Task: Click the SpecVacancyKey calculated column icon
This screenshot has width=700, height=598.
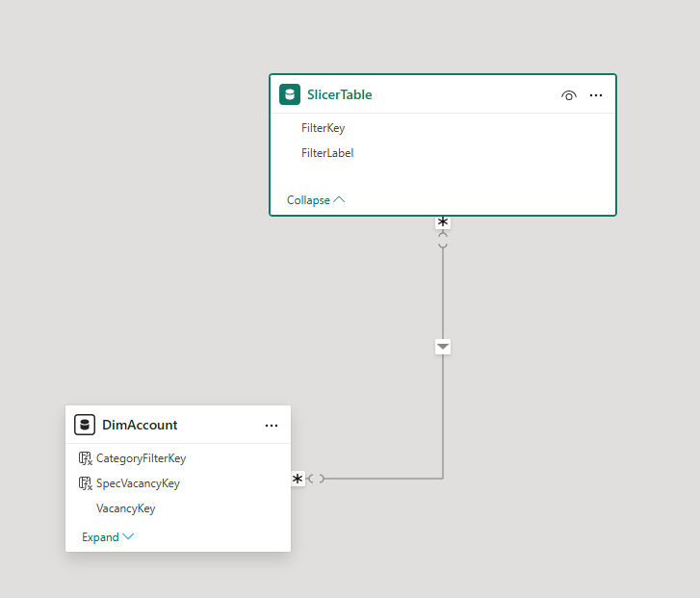Action: 86,483
